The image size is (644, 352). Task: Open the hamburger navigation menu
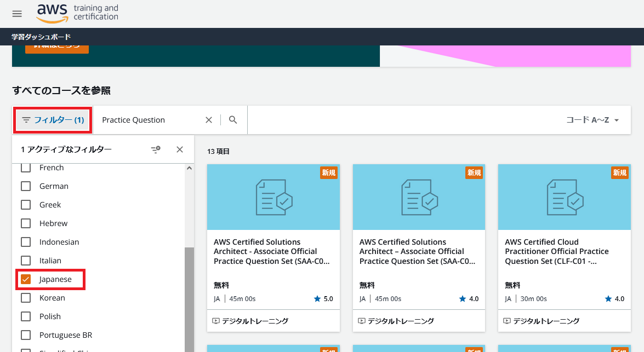pyautogui.click(x=17, y=14)
